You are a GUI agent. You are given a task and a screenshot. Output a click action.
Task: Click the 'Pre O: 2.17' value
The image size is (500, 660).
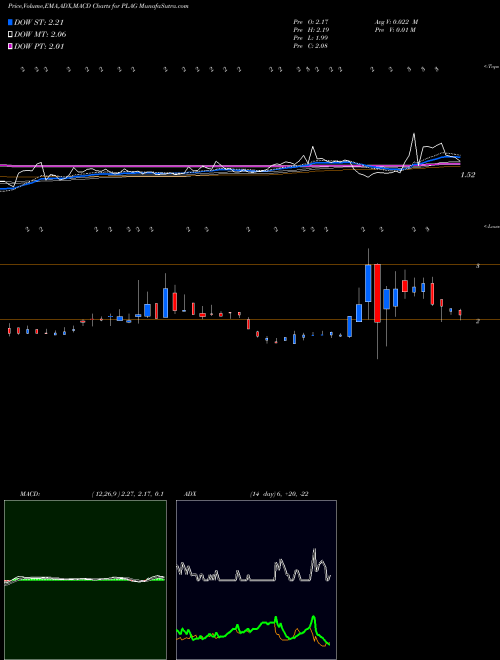point(311,21)
